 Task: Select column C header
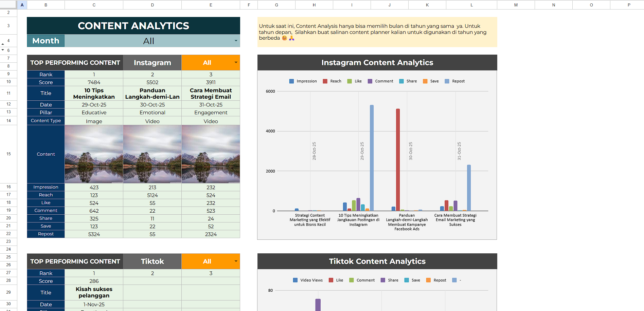point(94,5)
